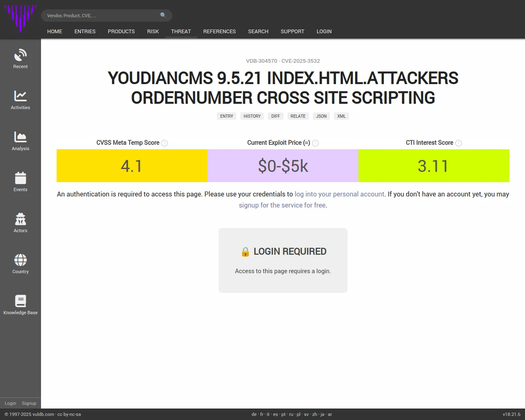Open the Recent sidebar icon
The width and height of the screenshot is (525, 420).
click(x=21, y=55)
